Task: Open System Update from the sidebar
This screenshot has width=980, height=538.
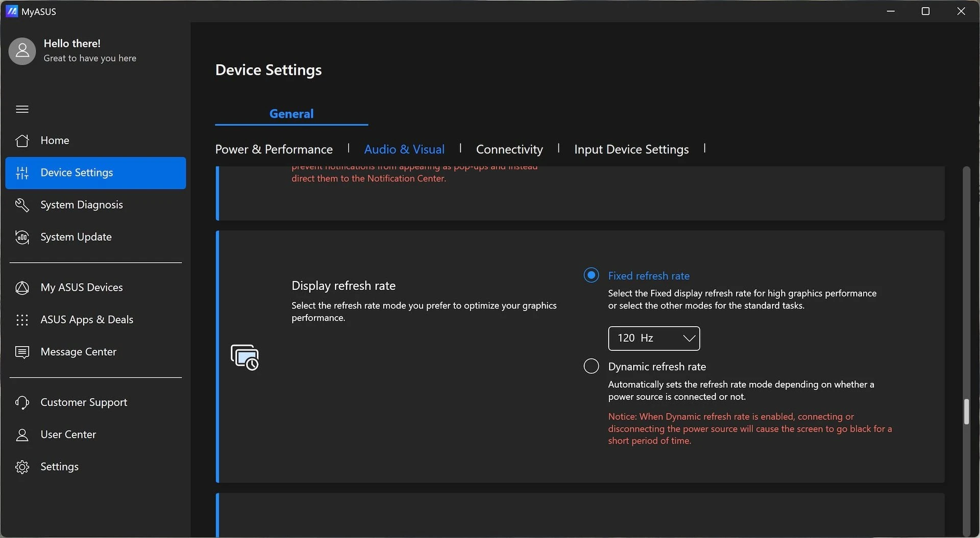Action: coord(95,237)
